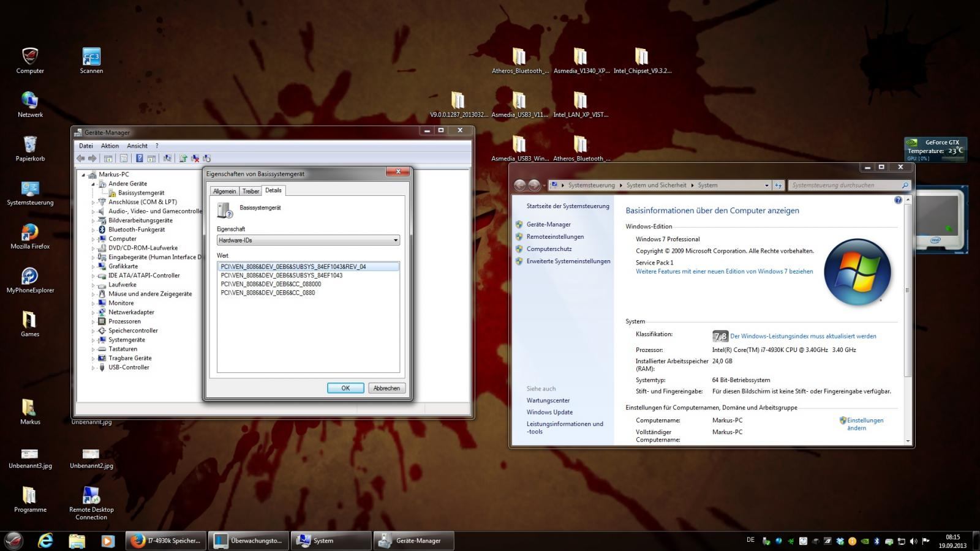Screen dimensions: 980x551
Task: Click the Windows-Leistungsindex update link
Action: 803,336
